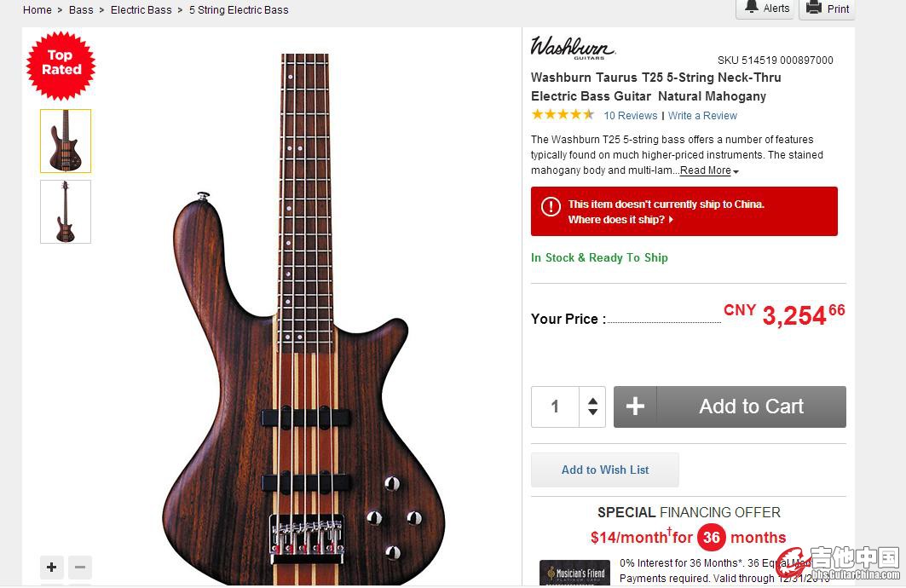Open 5 String Electric Bass breadcrumb
Screen dimensions: 906x588
(239, 10)
